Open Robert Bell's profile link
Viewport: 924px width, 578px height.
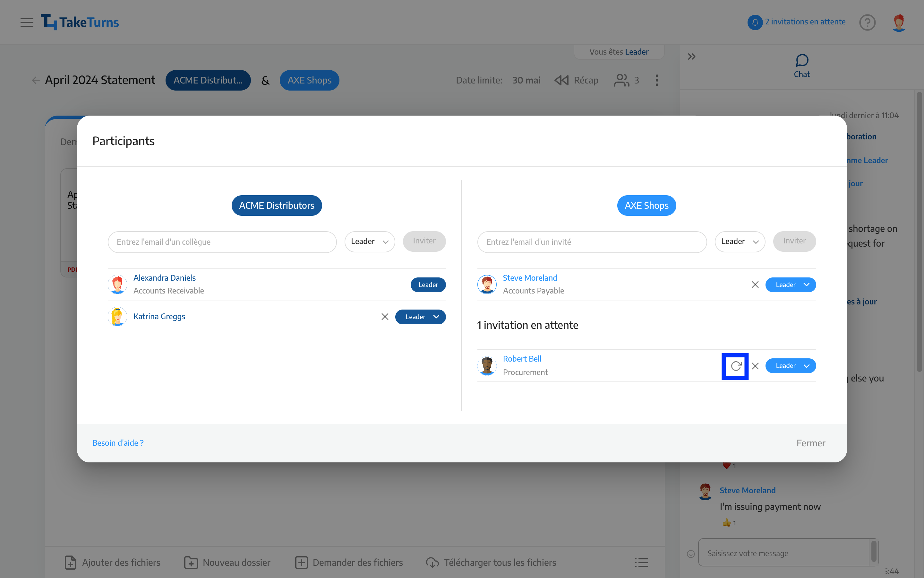522,359
